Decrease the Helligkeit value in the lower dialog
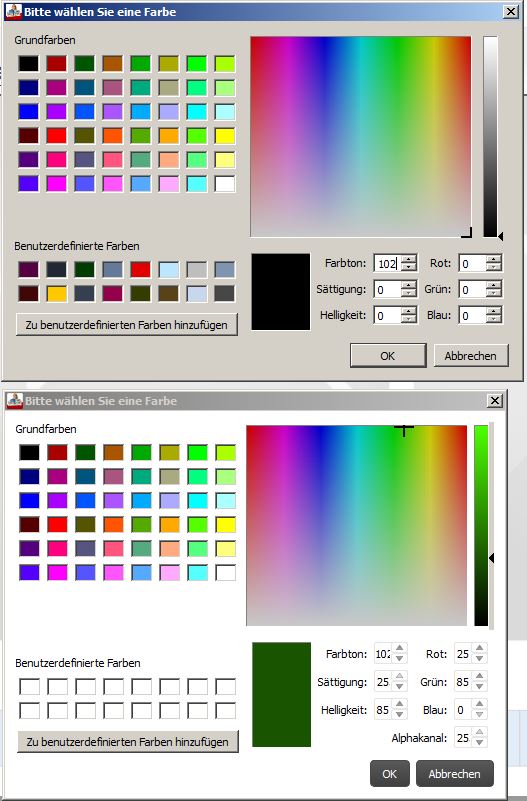 399,715
